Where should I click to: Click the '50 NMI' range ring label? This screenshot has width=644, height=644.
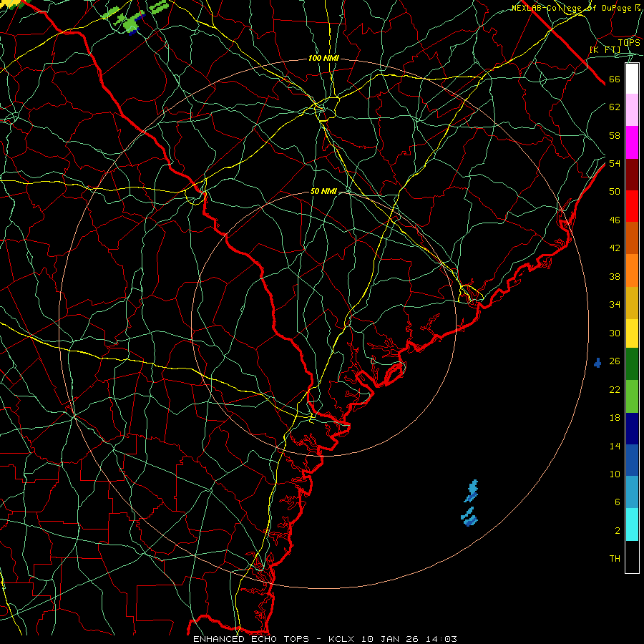point(323,191)
